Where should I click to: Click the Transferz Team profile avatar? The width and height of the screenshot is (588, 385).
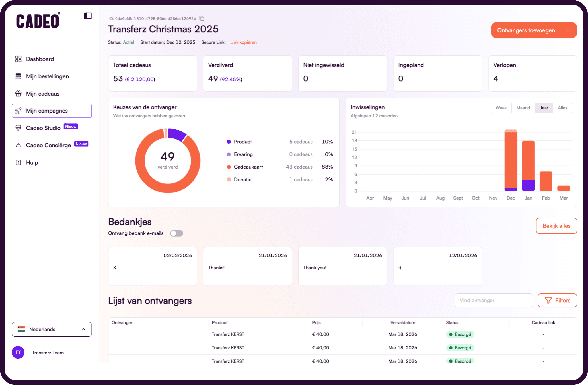coord(18,352)
